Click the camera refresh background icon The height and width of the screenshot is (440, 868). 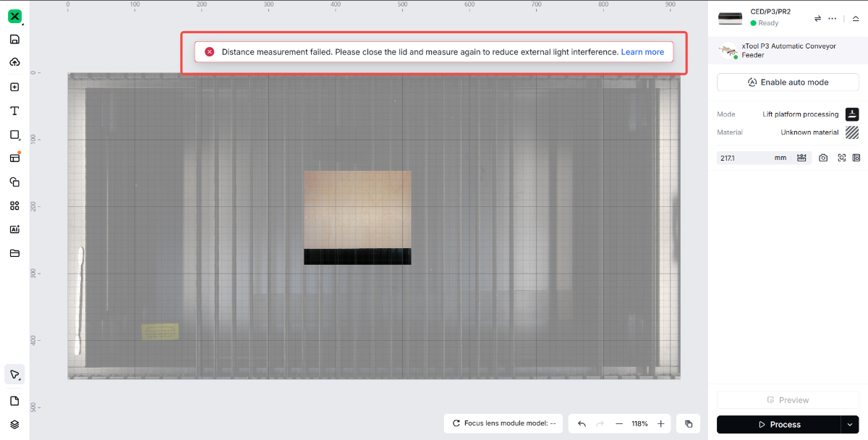click(823, 158)
